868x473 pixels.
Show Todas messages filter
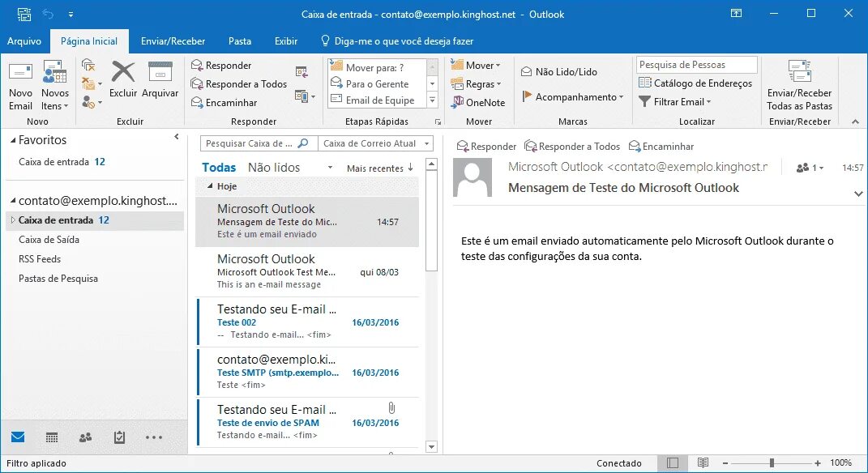[x=219, y=167]
